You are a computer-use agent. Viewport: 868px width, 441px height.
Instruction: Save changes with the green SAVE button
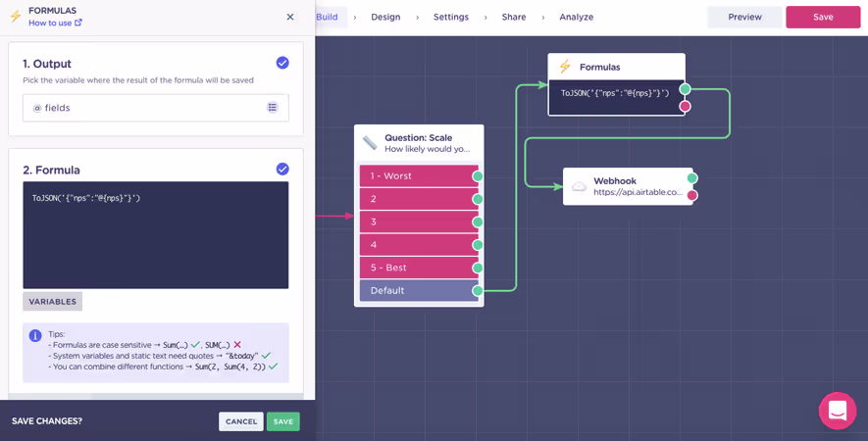tap(282, 421)
